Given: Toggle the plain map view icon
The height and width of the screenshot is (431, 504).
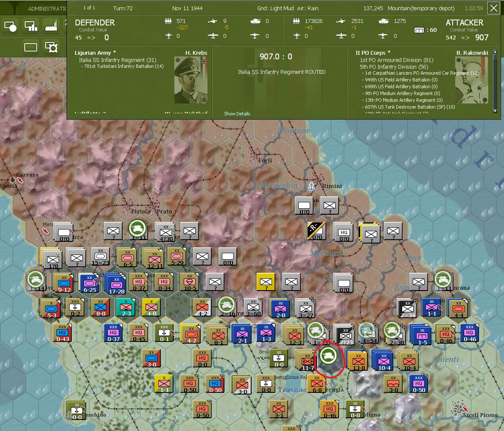Looking at the screenshot, I should coord(30,47).
